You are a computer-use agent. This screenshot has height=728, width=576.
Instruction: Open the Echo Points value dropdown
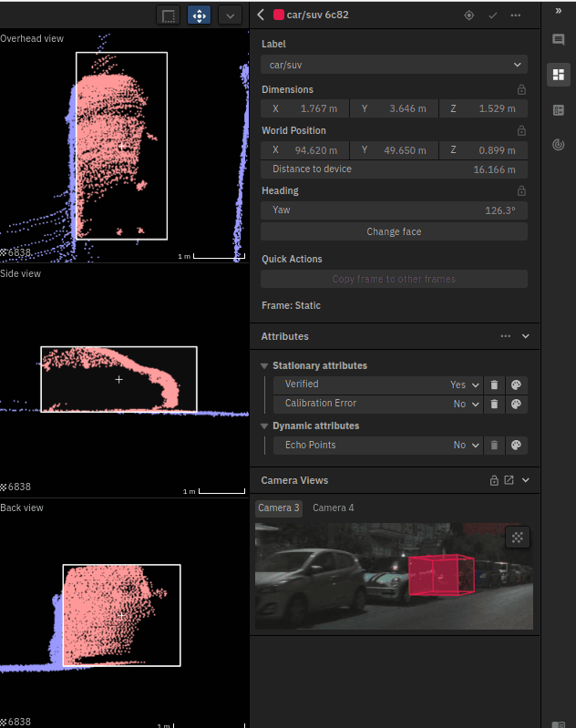point(466,446)
